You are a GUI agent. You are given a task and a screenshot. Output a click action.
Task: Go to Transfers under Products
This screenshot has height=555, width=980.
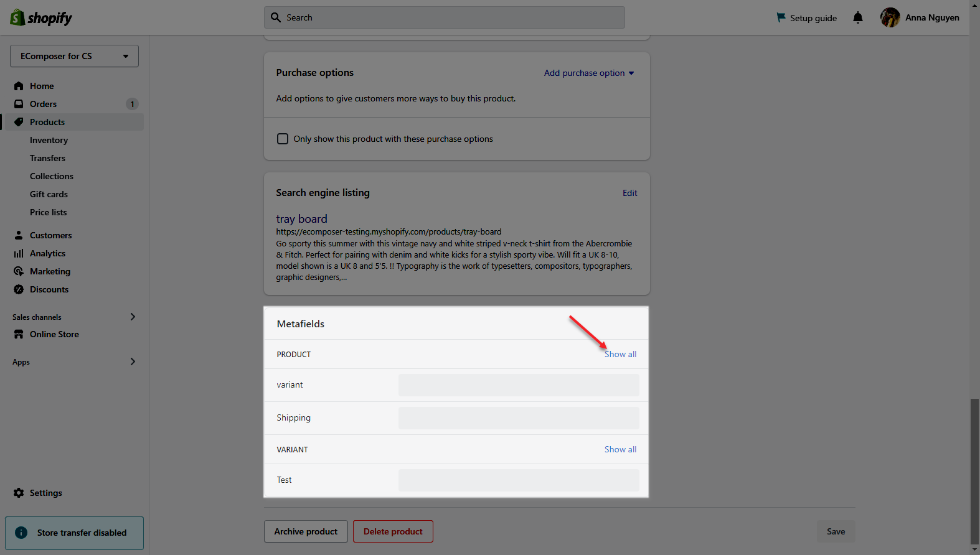(x=47, y=158)
